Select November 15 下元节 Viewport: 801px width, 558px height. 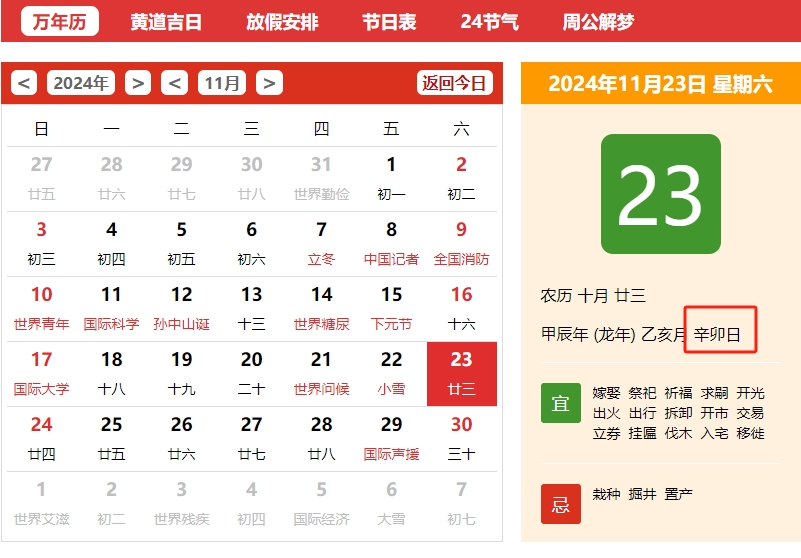click(391, 309)
